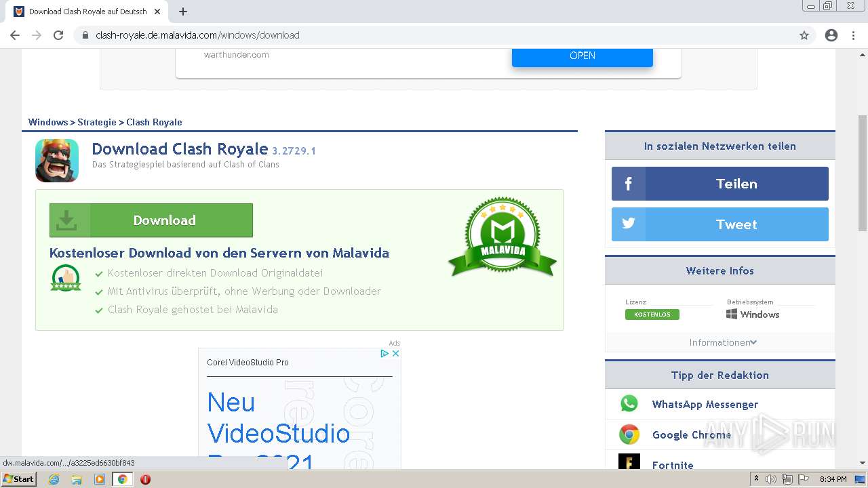This screenshot has width=868, height=488.
Task: Click the AdChoices triangle icon
Action: coord(384,353)
